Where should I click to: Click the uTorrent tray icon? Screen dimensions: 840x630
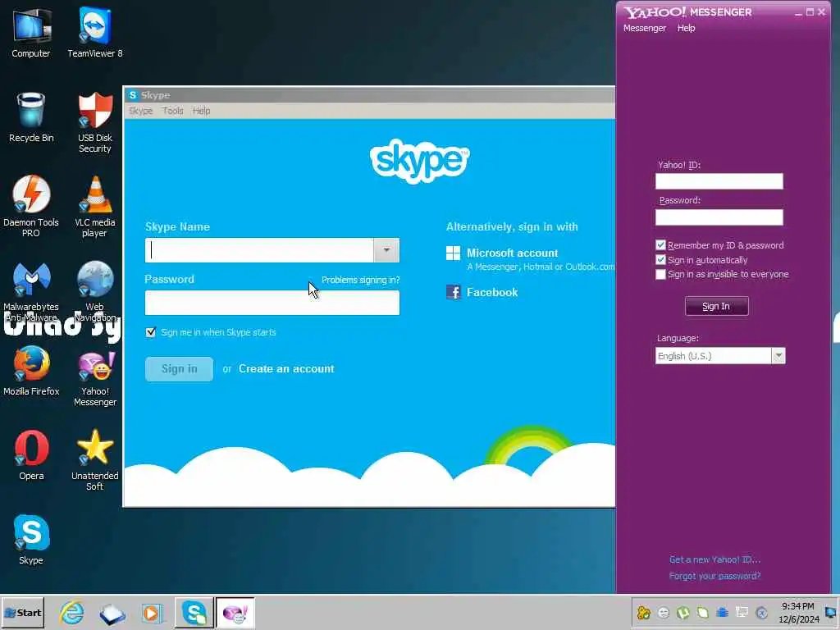683,612
